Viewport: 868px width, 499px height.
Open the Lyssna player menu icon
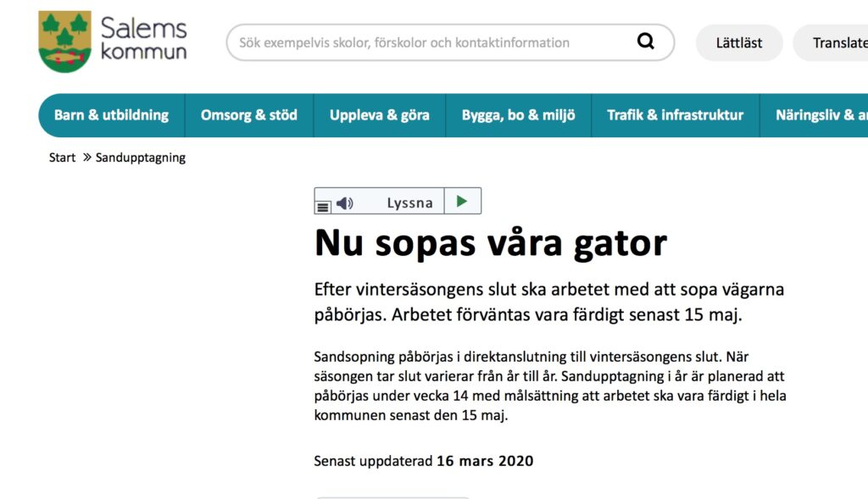tap(323, 207)
